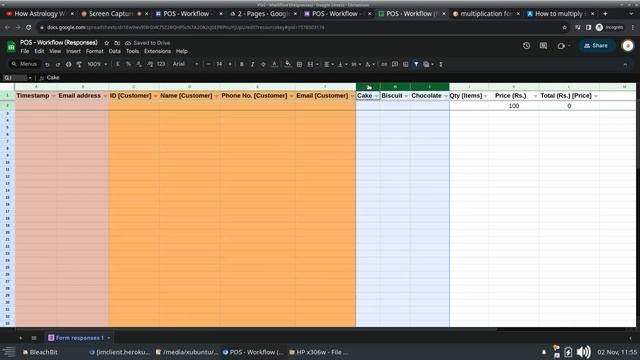Open the Price (Rs.) column filter dropdown
This screenshot has width=640, height=360.
535,96
